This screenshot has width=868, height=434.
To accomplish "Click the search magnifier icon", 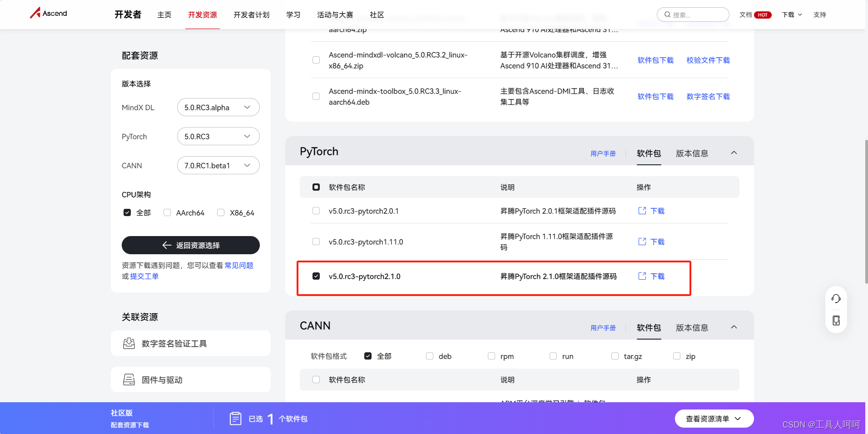I will (667, 15).
